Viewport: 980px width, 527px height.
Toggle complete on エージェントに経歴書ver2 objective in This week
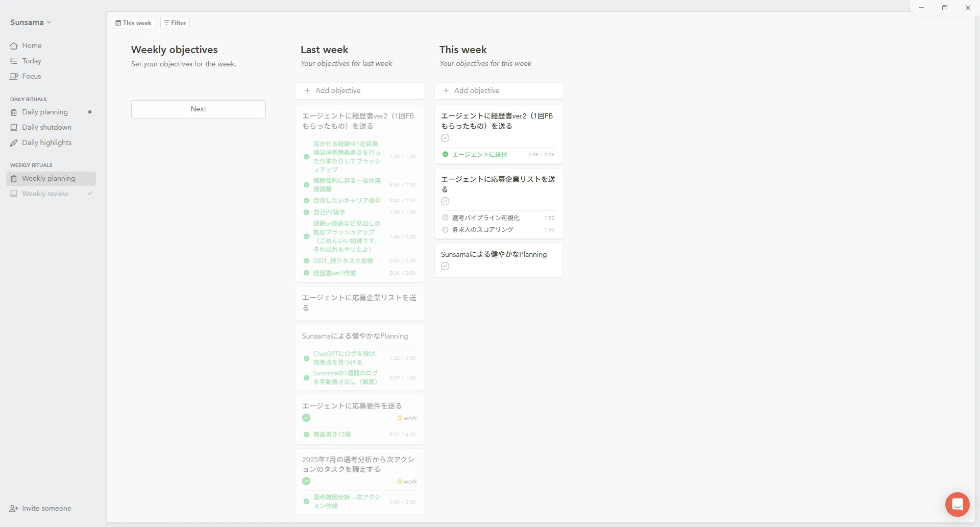[445, 138]
